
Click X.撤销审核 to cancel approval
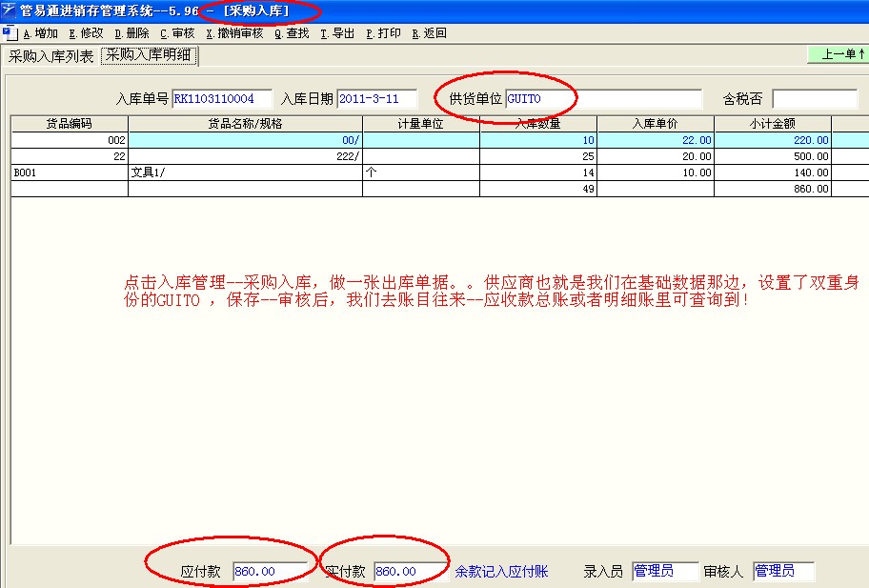(x=234, y=33)
